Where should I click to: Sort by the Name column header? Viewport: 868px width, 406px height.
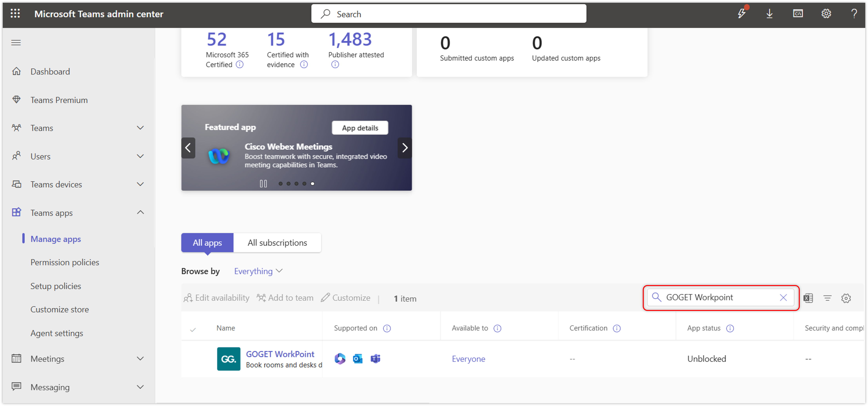(x=225, y=328)
